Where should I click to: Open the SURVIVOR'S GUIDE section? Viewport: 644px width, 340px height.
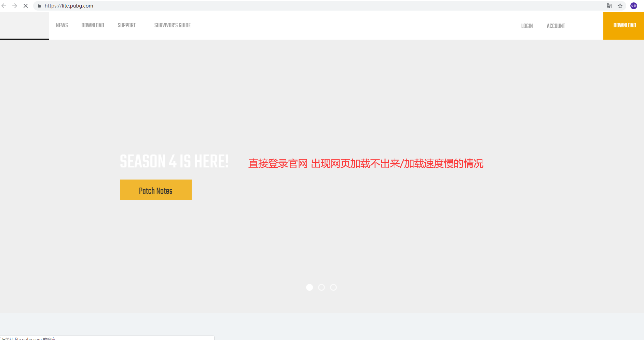point(173,25)
